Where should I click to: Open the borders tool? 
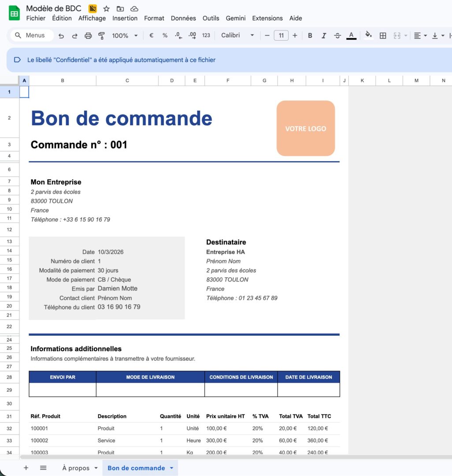click(x=383, y=36)
